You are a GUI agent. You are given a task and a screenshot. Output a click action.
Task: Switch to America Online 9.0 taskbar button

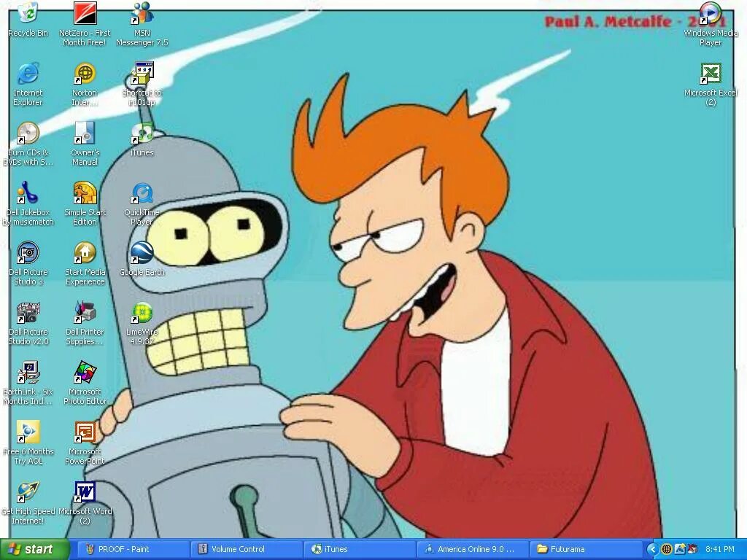(x=473, y=549)
